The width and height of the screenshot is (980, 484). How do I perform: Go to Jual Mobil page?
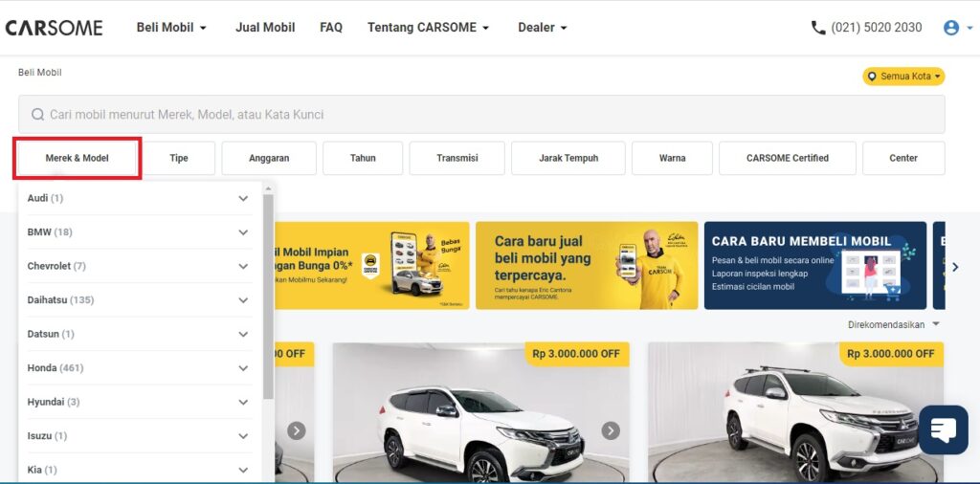click(x=265, y=28)
